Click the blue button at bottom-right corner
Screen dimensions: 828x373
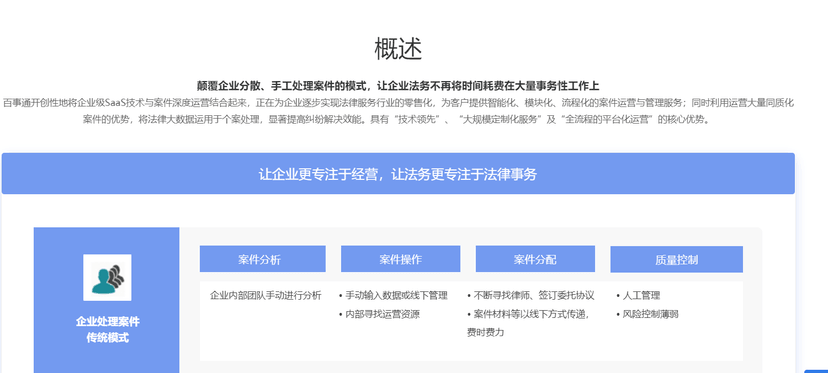click(816, 371)
